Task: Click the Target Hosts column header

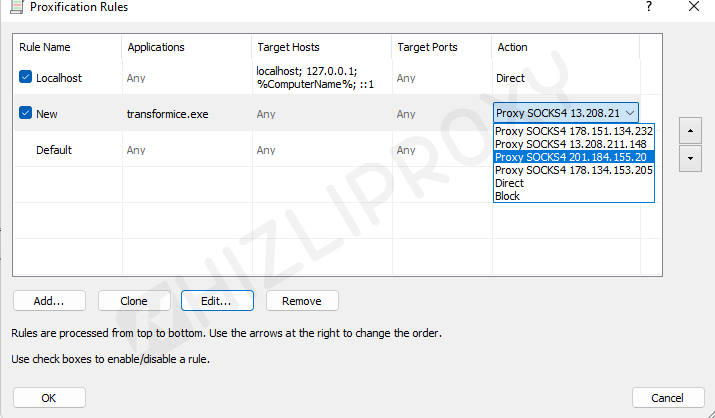Action: click(x=288, y=47)
